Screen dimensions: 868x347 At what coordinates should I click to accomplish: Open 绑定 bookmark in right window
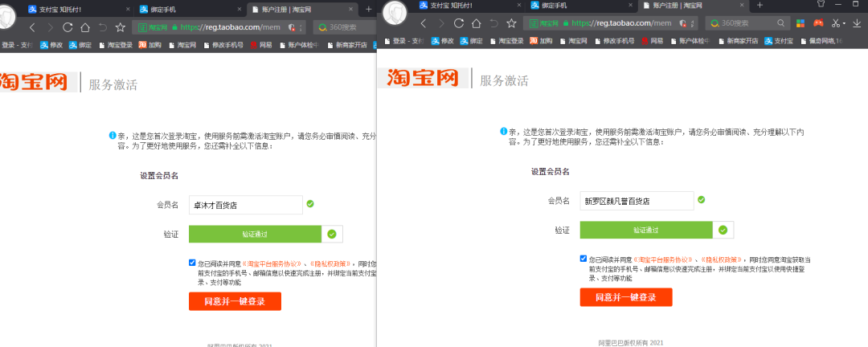point(471,41)
